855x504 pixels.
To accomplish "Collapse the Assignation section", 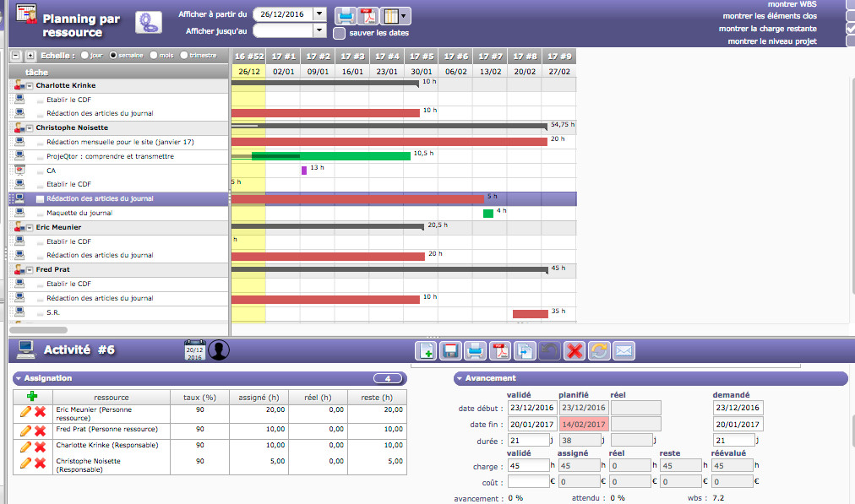I will (19, 378).
